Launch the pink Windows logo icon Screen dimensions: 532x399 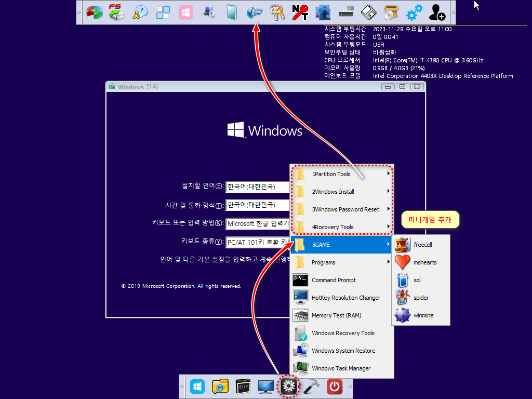(186, 12)
